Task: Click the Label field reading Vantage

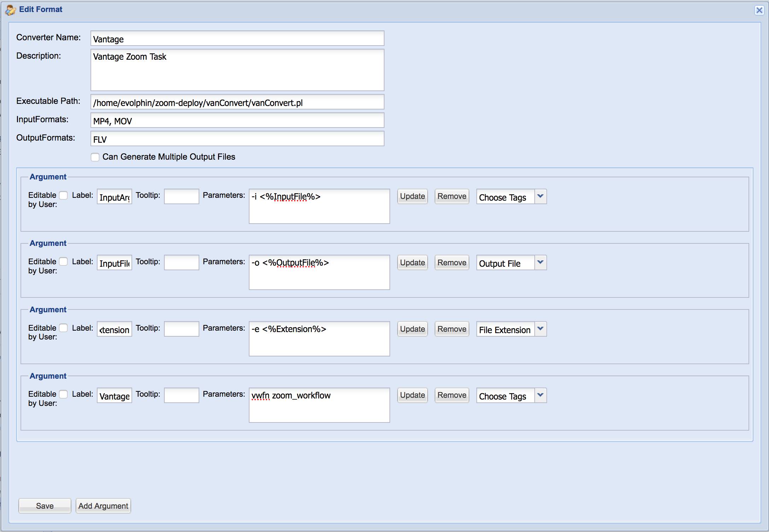Action: tap(115, 396)
